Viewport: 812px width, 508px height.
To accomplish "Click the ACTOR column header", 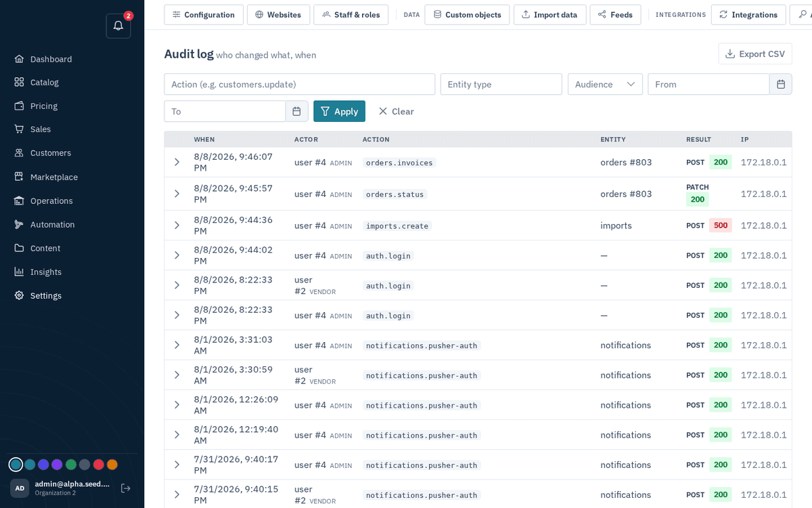I will (x=306, y=140).
